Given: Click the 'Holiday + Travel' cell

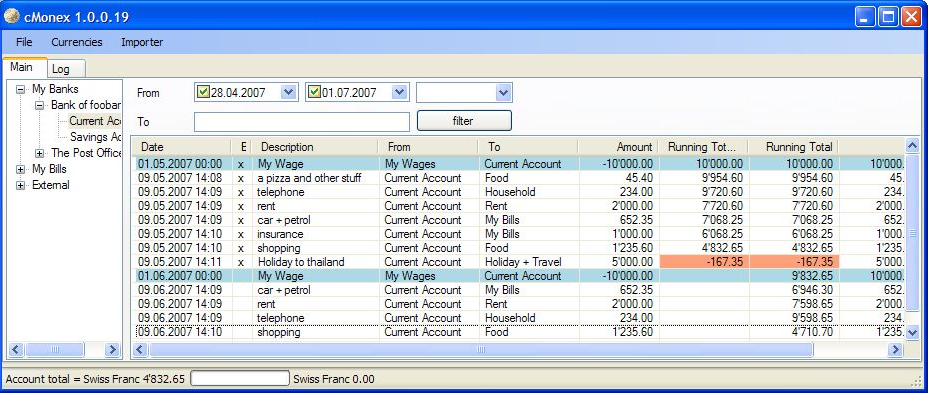Looking at the screenshot, I should (523, 262).
